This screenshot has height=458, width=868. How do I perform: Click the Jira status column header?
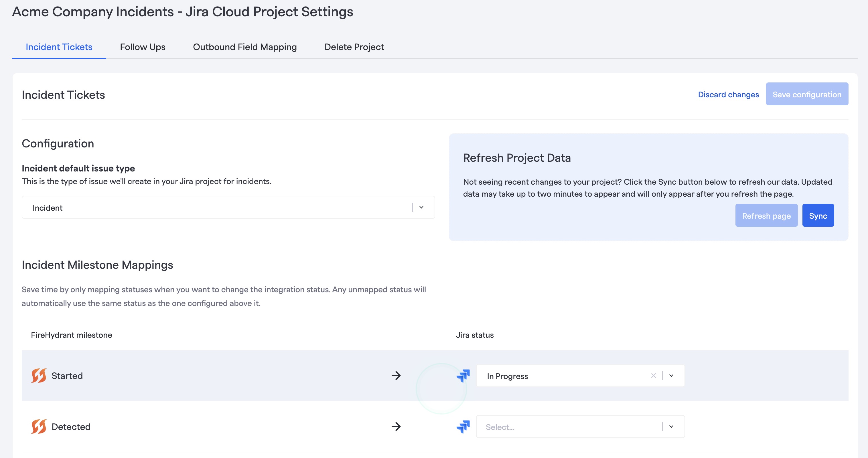coord(475,335)
